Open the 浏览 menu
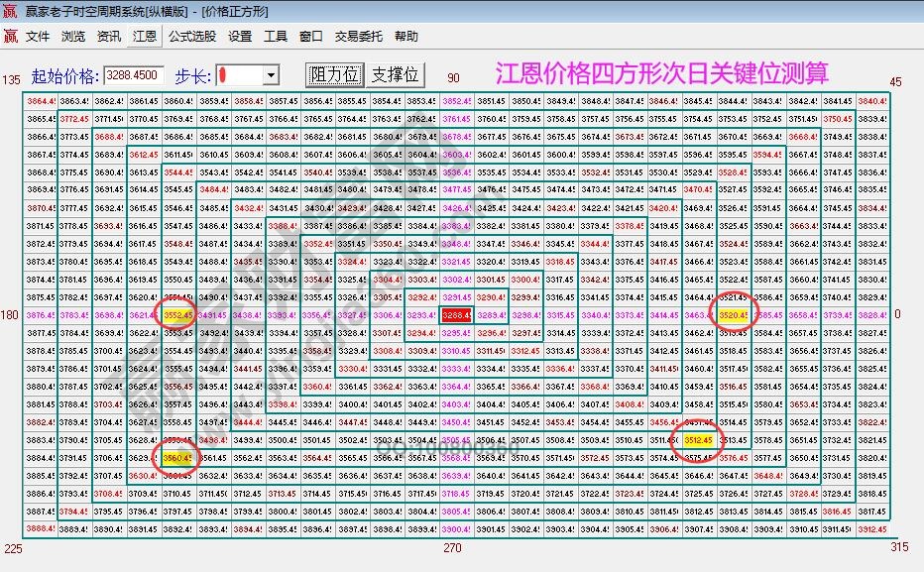 pyautogui.click(x=74, y=36)
